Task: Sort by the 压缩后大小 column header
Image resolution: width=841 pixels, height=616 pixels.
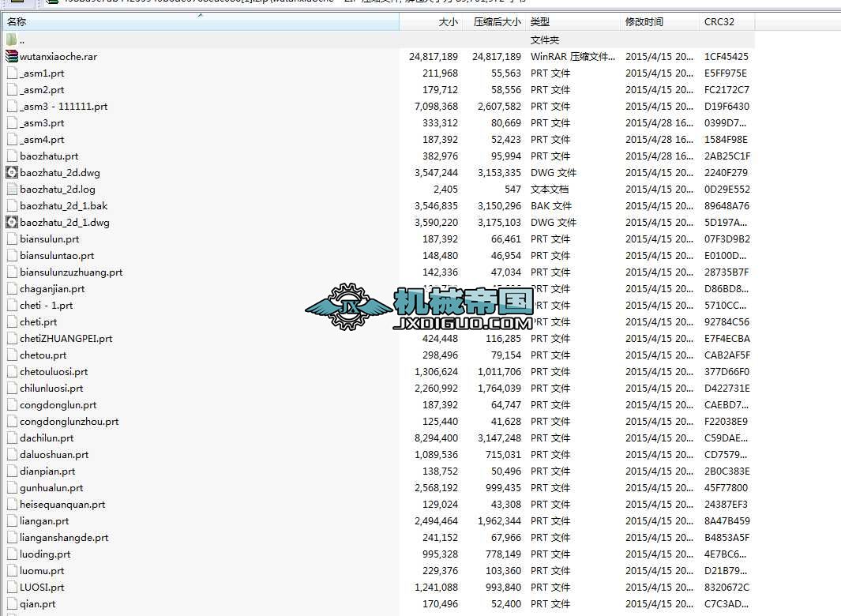Action: click(494, 22)
